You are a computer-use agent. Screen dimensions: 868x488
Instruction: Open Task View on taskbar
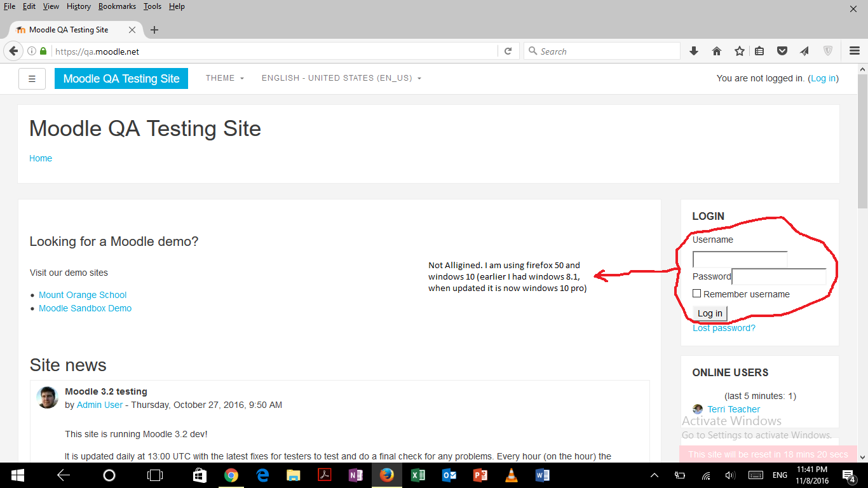point(154,475)
